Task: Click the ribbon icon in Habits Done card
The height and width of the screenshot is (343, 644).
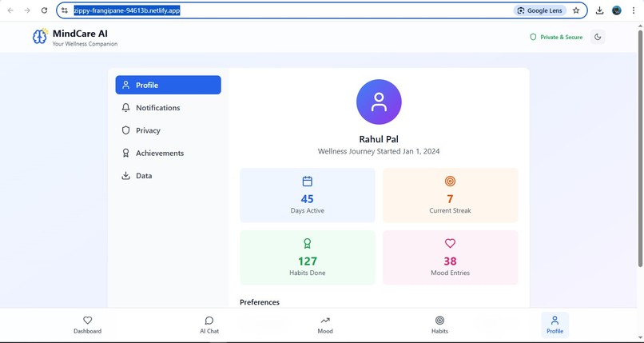Action: pos(307,244)
